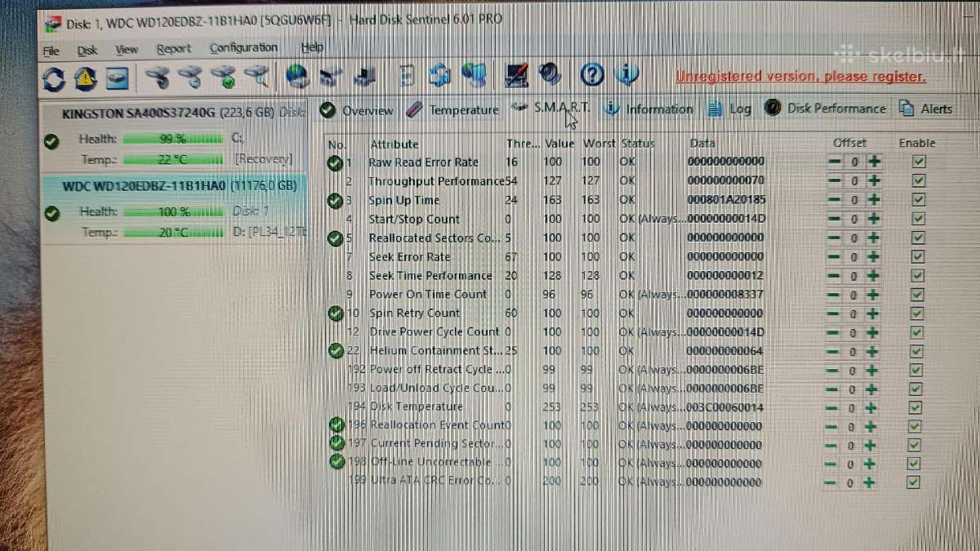Image resolution: width=980 pixels, height=551 pixels.
Task: Toggle Enable checkbox for Current Pending Sector
Action: (x=915, y=445)
